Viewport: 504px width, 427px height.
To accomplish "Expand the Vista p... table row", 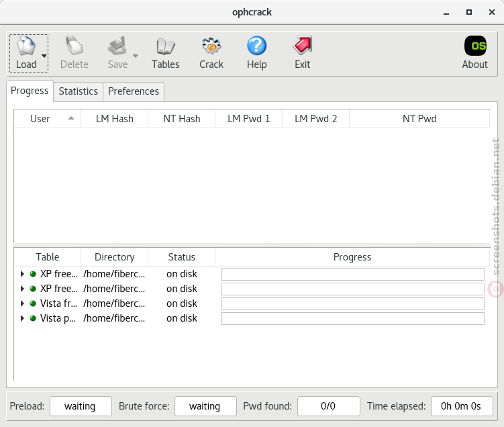I will [x=22, y=318].
